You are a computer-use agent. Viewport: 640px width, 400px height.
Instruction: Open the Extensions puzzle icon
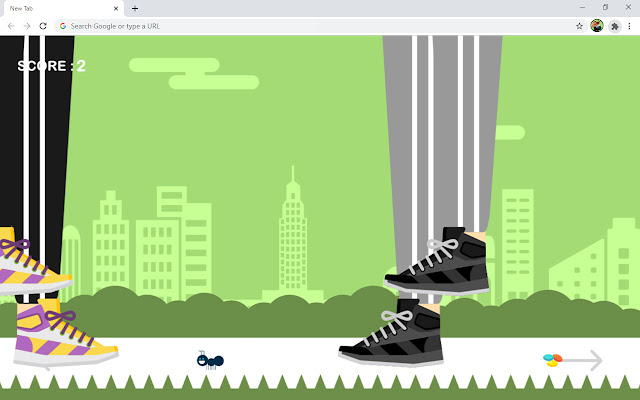click(x=615, y=27)
